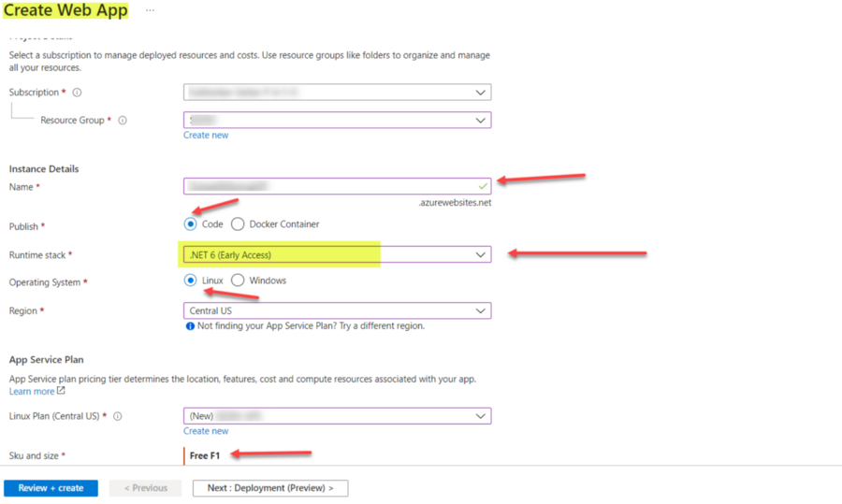Select the Docker Container publish option
The width and height of the screenshot is (842, 504).
pyautogui.click(x=238, y=223)
